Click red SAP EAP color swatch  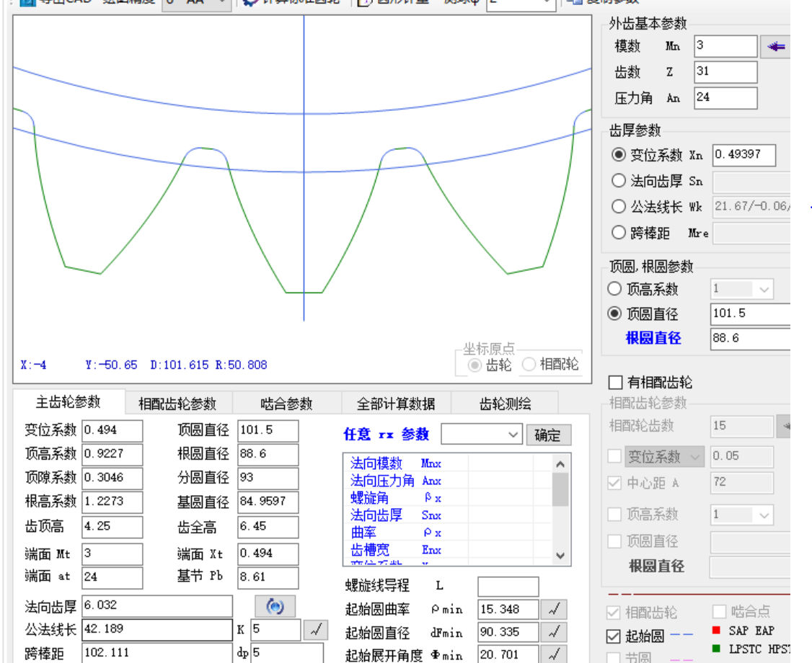click(x=716, y=630)
